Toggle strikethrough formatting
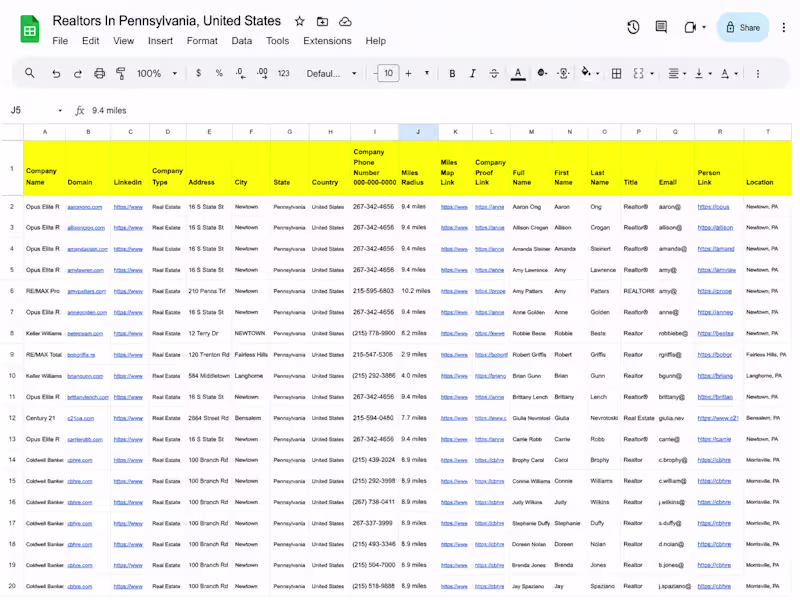Screen dimensions: 800x600 tap(494, 73)
